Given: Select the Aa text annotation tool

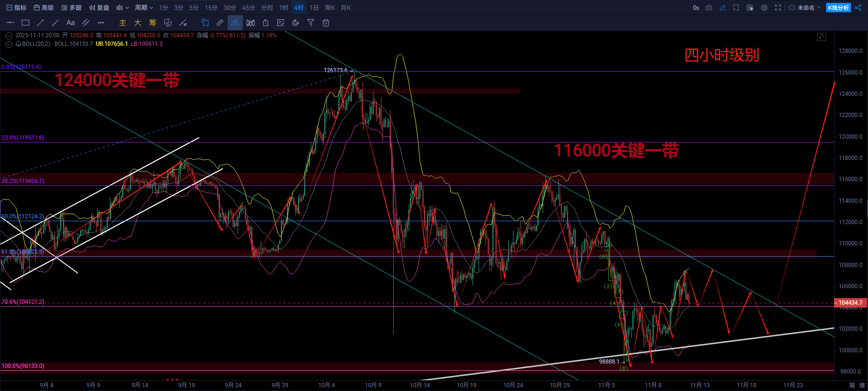Looking at the screenshot, I should (x=70, y=23).
